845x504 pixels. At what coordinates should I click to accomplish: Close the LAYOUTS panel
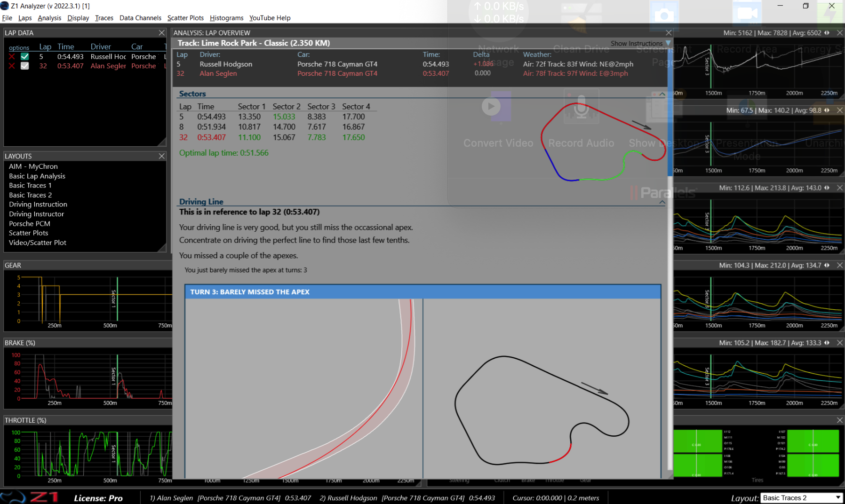162,156
